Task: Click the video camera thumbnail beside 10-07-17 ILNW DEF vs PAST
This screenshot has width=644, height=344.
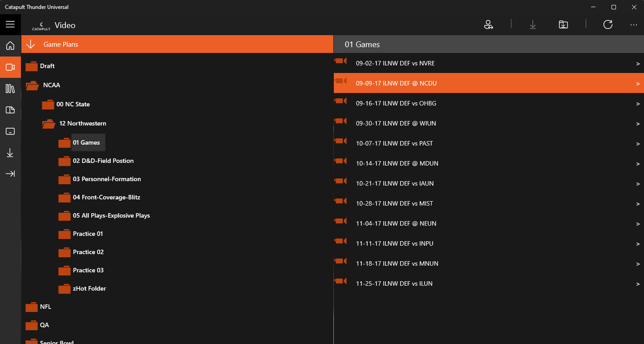Action: click(340, 141)
